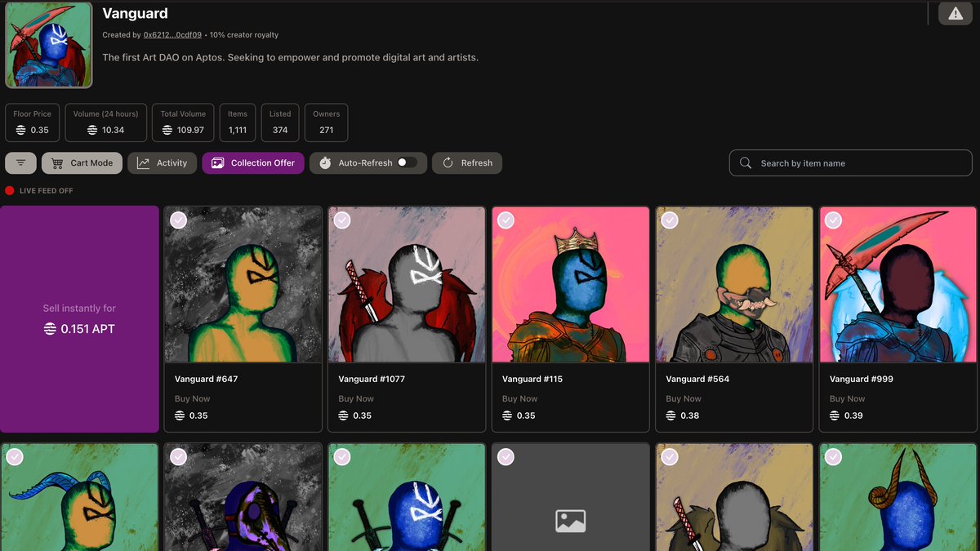Click the Vanguard #999 title text
This screenshot has height=551, width=980.
(x=862, y=379)
